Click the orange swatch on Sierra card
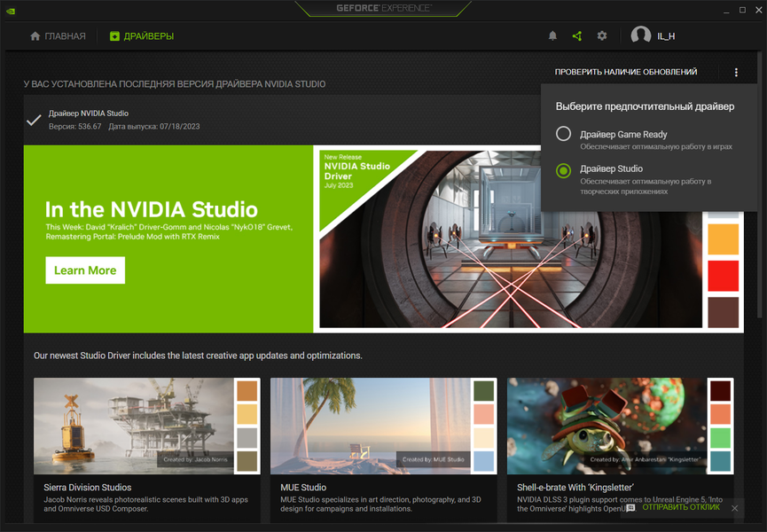767x532 pixels. tap(247, 391)
